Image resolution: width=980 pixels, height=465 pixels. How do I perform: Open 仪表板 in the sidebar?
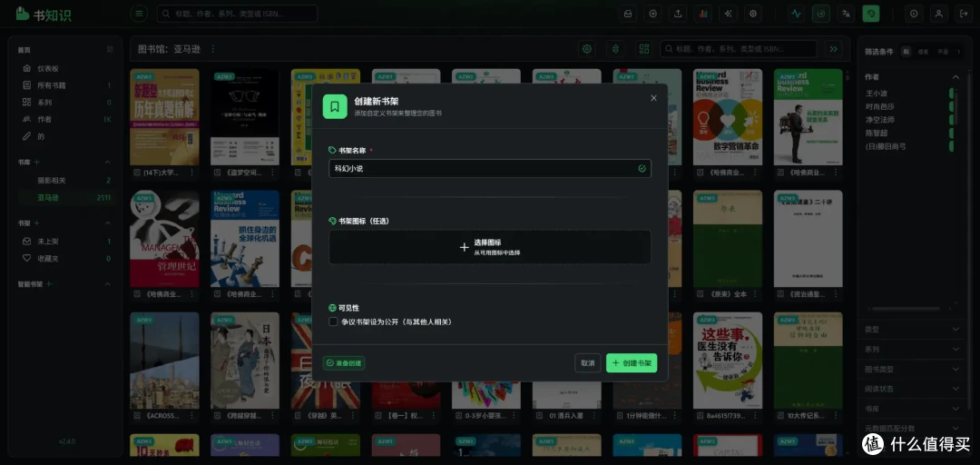pyautogui.click(x=67, y=68)
